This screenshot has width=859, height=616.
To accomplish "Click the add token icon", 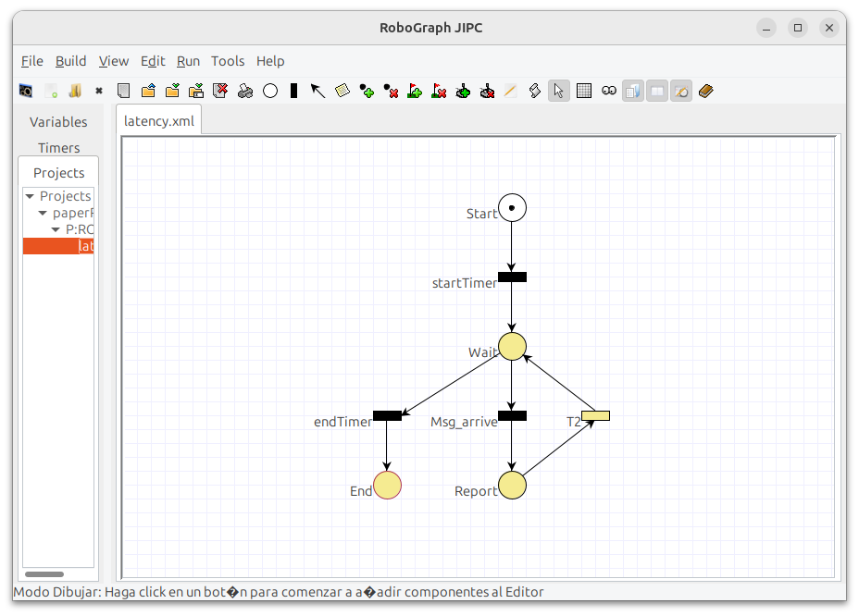I will coord(367,91).
